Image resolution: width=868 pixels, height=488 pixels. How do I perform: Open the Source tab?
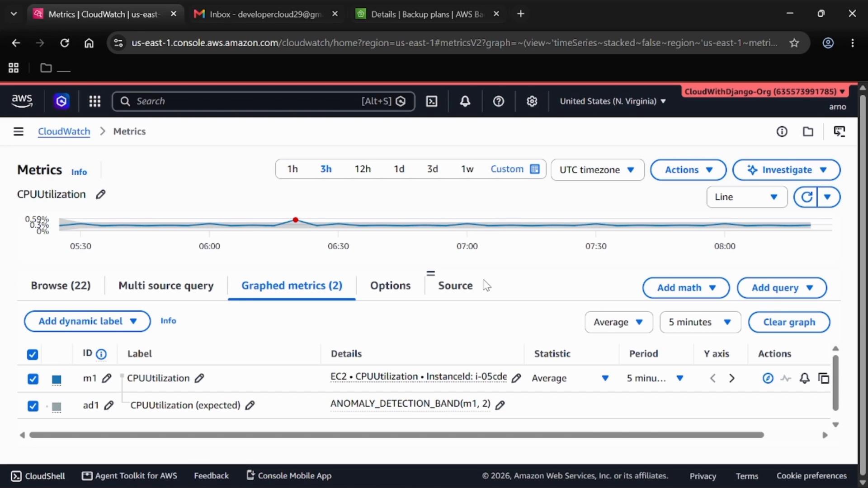[455, 286]
